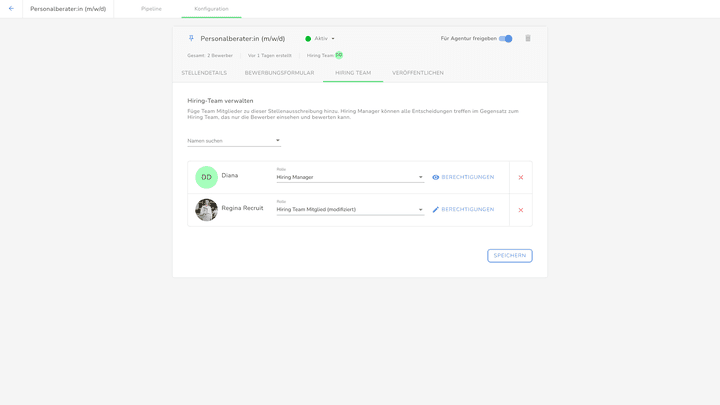Expand Regina's Hiring Team Mitglied role dropdown
Image resolution: width=720 pixels, height=405 pixels.
420,210
